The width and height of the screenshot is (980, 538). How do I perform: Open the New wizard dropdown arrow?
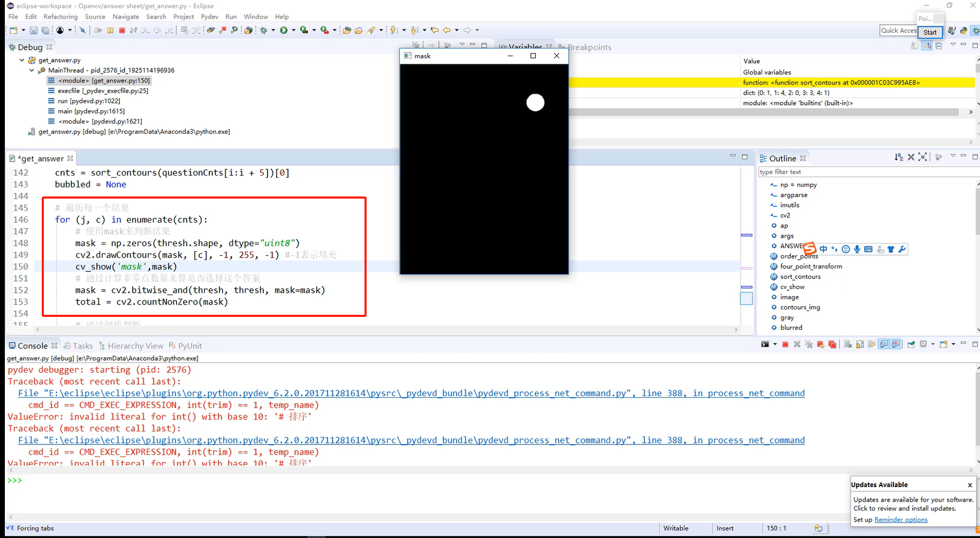pyautogui.click(x=24, y=30)
